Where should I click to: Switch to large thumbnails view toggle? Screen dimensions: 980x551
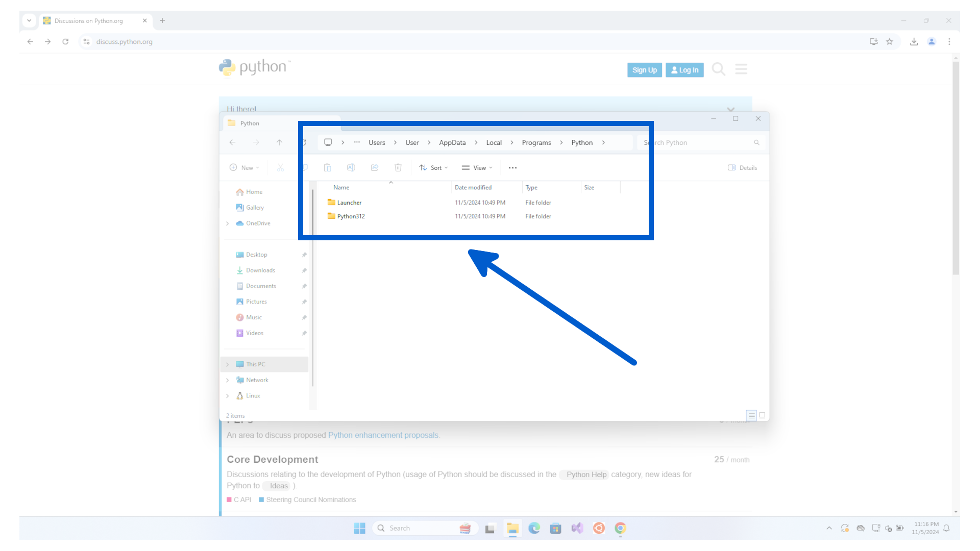pyautogui.click(x=762, y=415)
